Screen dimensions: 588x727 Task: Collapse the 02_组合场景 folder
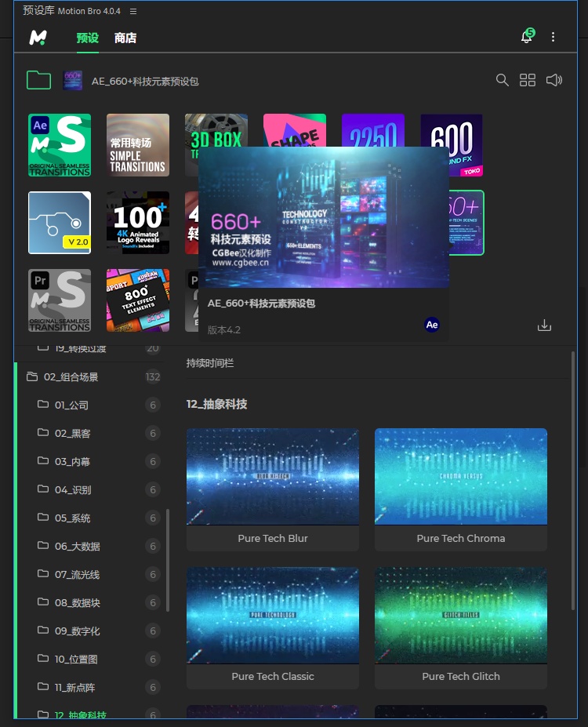pos(89,377)
